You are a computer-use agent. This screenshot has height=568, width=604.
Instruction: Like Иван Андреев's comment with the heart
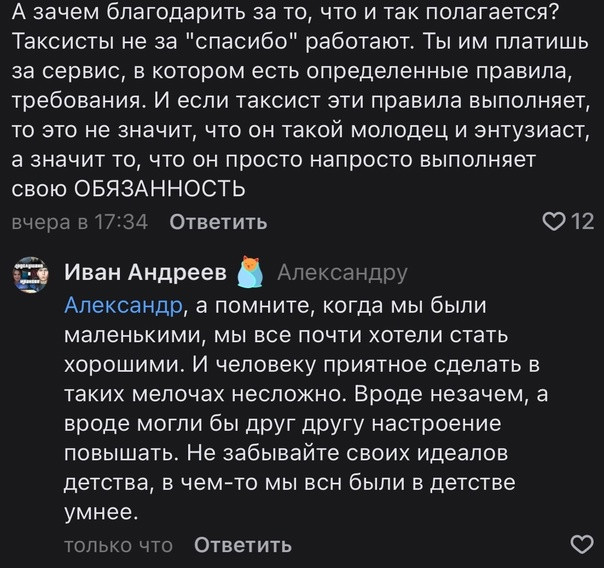(x=581, y=545)
